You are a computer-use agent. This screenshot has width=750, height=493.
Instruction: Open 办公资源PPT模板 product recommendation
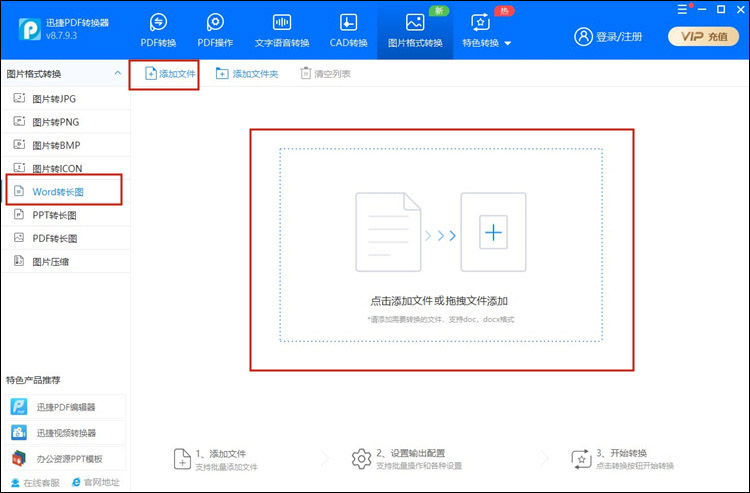tap(66, 459)
